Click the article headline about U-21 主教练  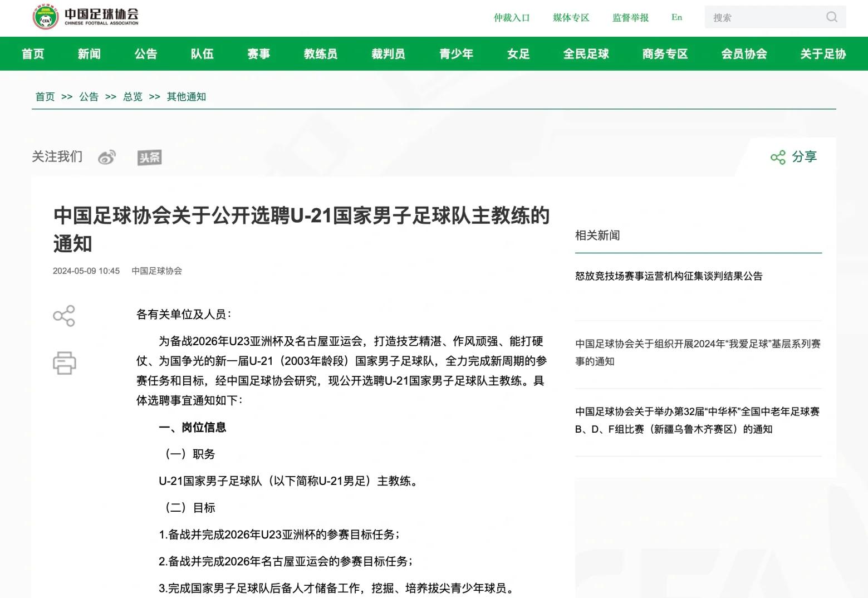point(301,229)
